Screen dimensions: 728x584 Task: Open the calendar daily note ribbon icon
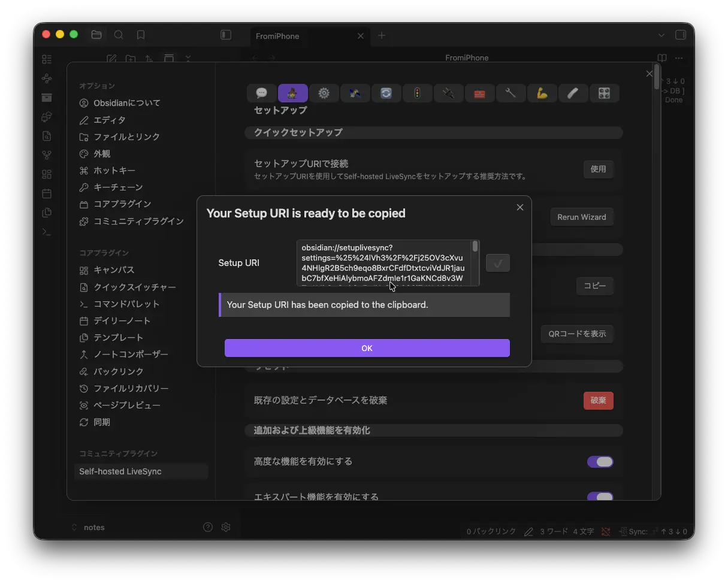pos(47,193)
